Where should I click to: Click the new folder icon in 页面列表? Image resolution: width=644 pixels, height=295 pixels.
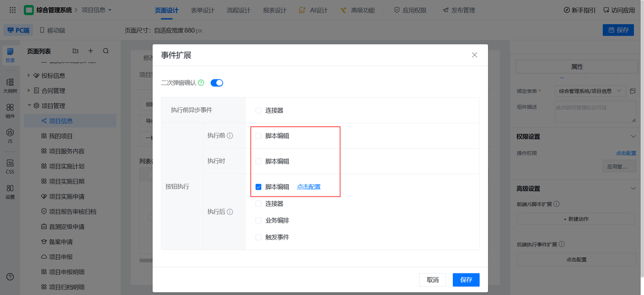tap(75, 51)
